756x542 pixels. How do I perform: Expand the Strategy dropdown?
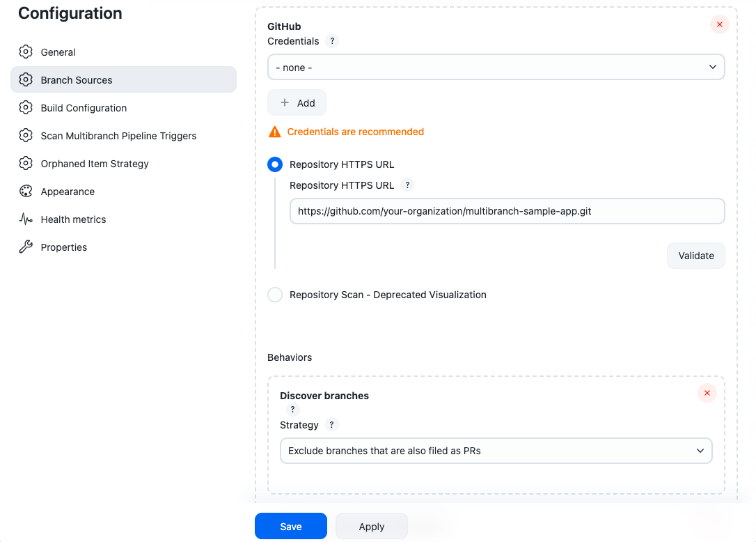coord(496,451)
